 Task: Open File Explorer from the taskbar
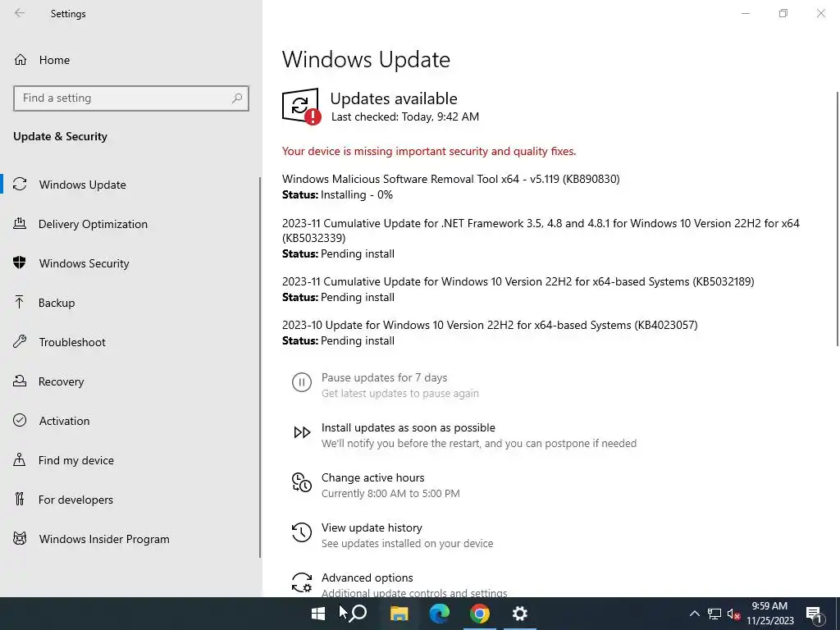pos(399,614)
